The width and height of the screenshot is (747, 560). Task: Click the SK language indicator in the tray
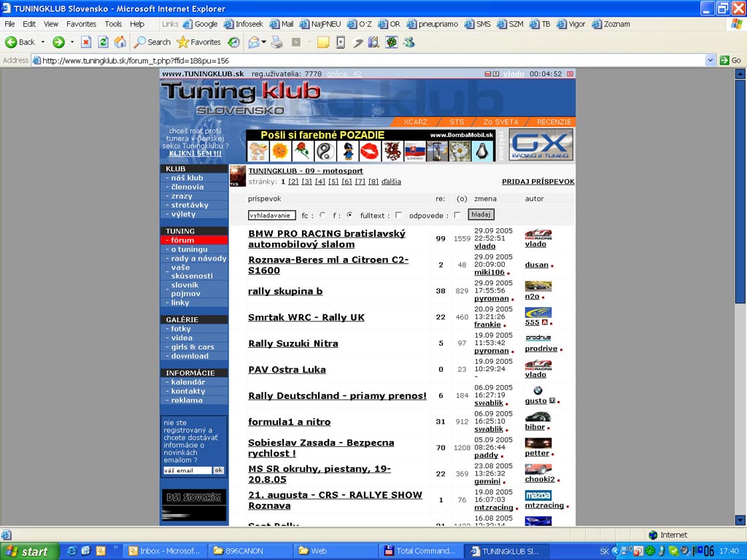604,551
